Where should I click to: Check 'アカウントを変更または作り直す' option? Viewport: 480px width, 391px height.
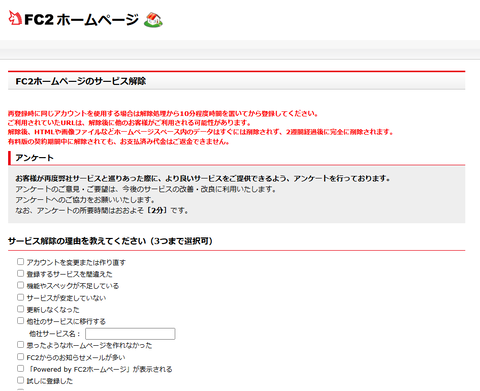(21, 262)
